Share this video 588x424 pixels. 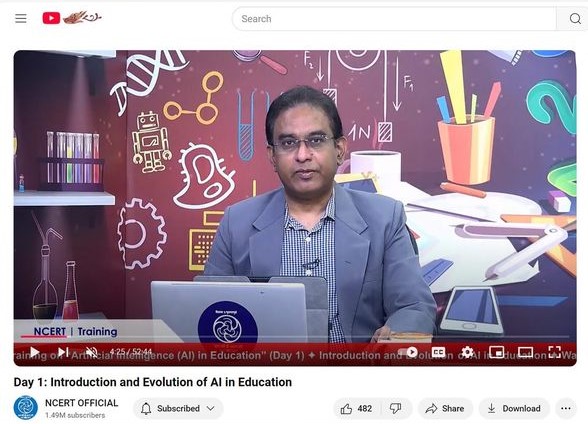tap(445, 408)
